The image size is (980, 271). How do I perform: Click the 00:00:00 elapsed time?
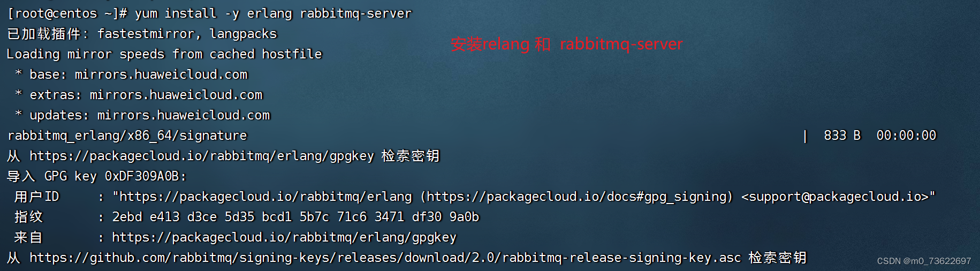[906, 135]
